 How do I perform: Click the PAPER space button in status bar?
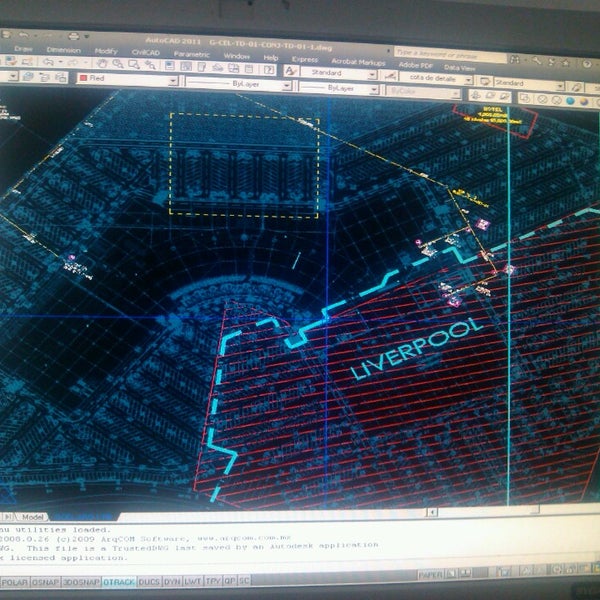click(431, 575)
